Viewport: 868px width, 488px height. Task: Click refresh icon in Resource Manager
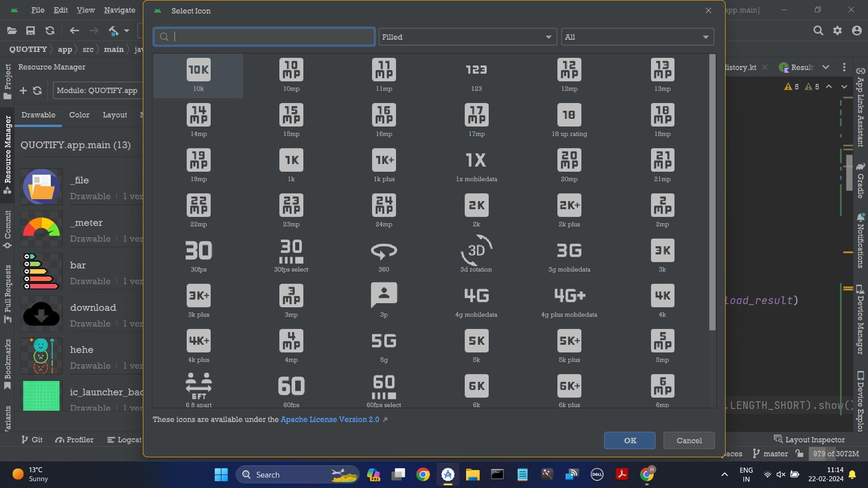click(x=38, y=90)
